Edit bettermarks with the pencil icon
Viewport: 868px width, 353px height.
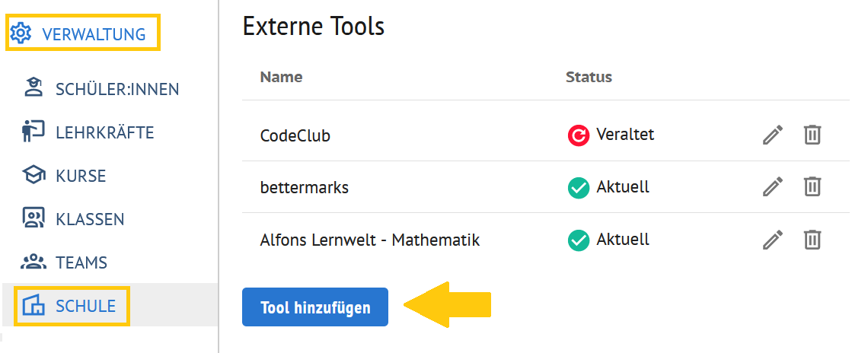point(773,186)
